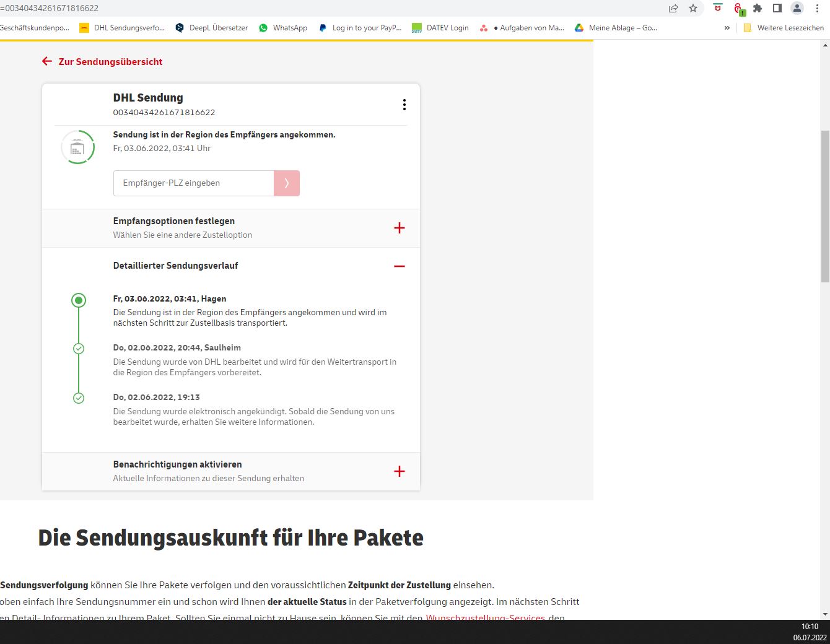Image resolution: width=830 pixels, height=644 pixels.
Task: Click the share page icon in address bar
Action: 673,8
